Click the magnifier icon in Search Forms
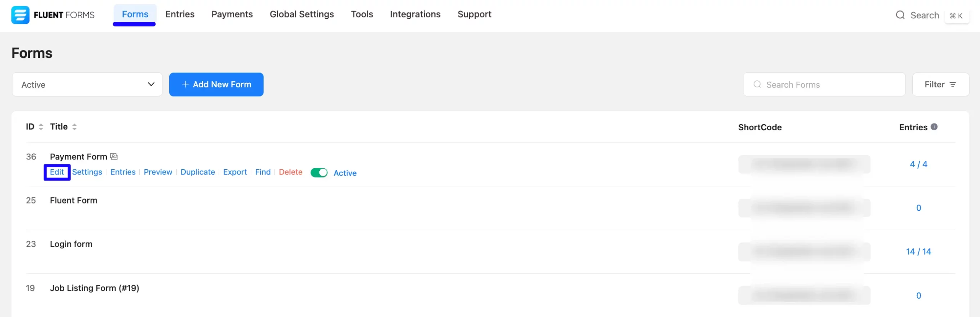 757,84
